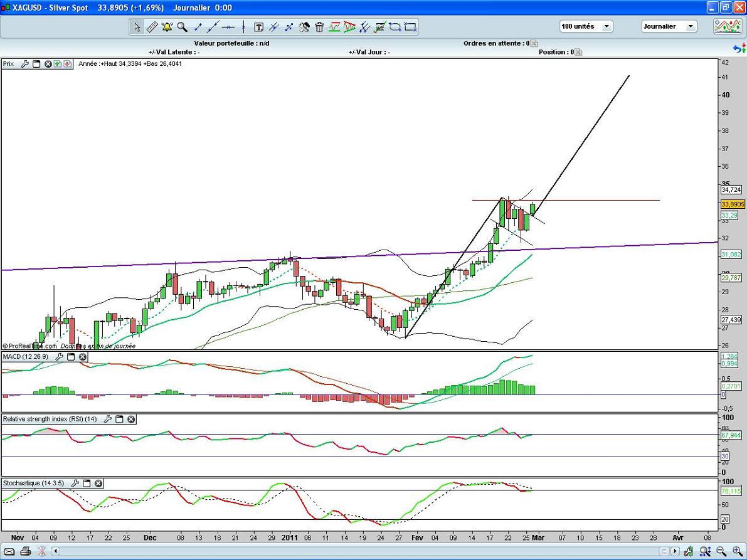Image resolution: width=747 pixels, height=560 pixels.
Task: Click the 34,724 upper band value
Action: (731, 189)
